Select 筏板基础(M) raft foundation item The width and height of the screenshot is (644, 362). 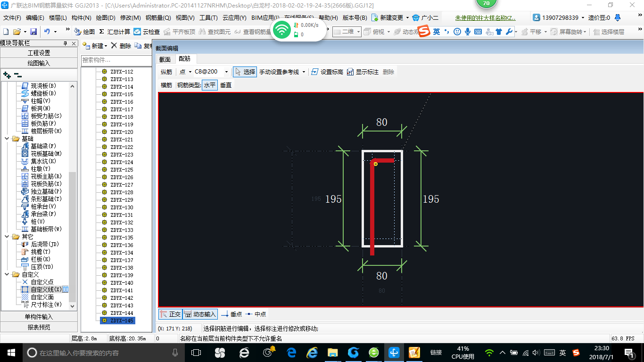[x=42, y=154]
